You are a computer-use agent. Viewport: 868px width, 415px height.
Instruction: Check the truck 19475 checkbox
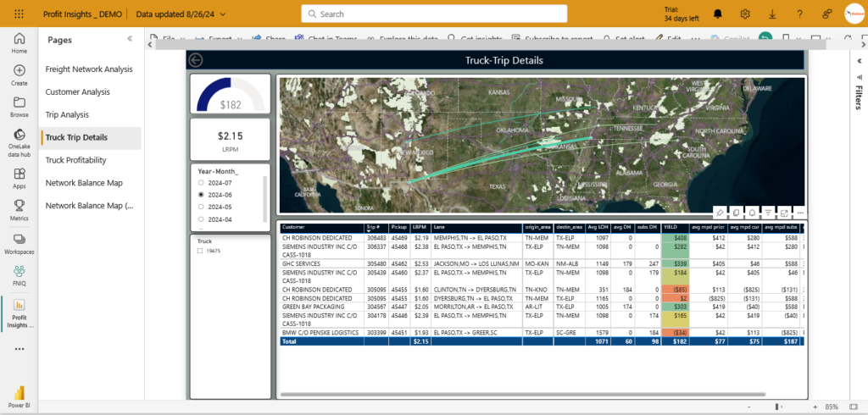pyautogui.click(x=200, y=251)
